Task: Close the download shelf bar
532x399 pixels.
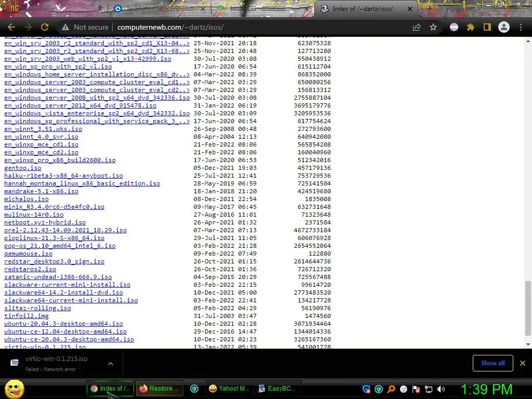Action: tap(523, 363)
